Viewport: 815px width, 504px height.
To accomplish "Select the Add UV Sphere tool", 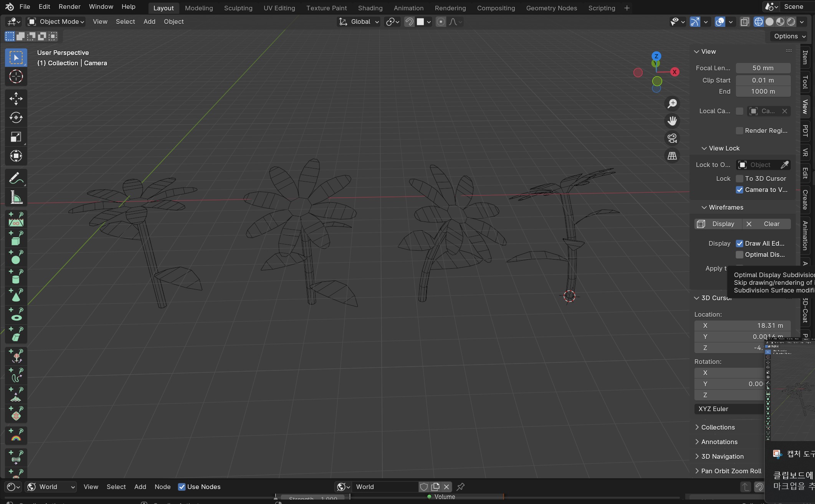I will 16,258.
